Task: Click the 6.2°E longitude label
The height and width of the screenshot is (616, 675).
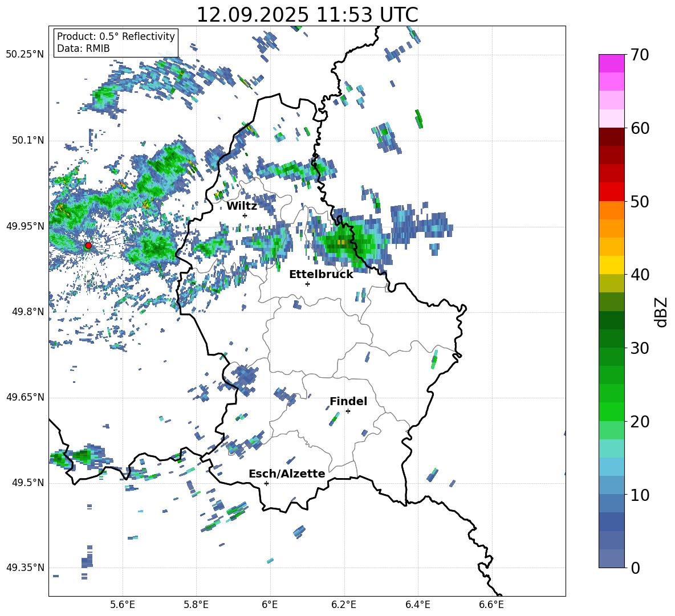Action: point(344,605)
